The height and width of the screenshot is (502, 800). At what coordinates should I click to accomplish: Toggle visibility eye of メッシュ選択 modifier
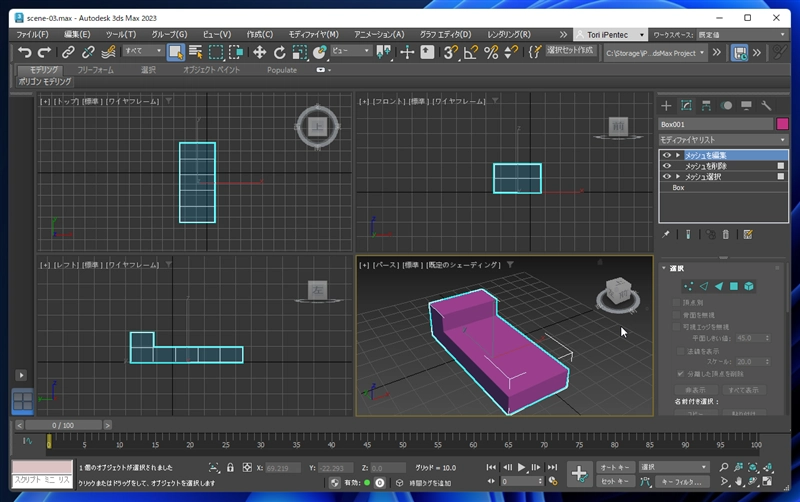pyautogui.click(x=666, y=177)
